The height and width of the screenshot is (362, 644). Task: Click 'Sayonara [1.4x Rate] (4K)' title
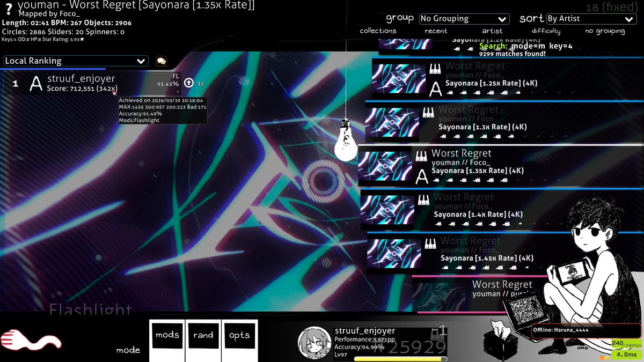[478, 215]
